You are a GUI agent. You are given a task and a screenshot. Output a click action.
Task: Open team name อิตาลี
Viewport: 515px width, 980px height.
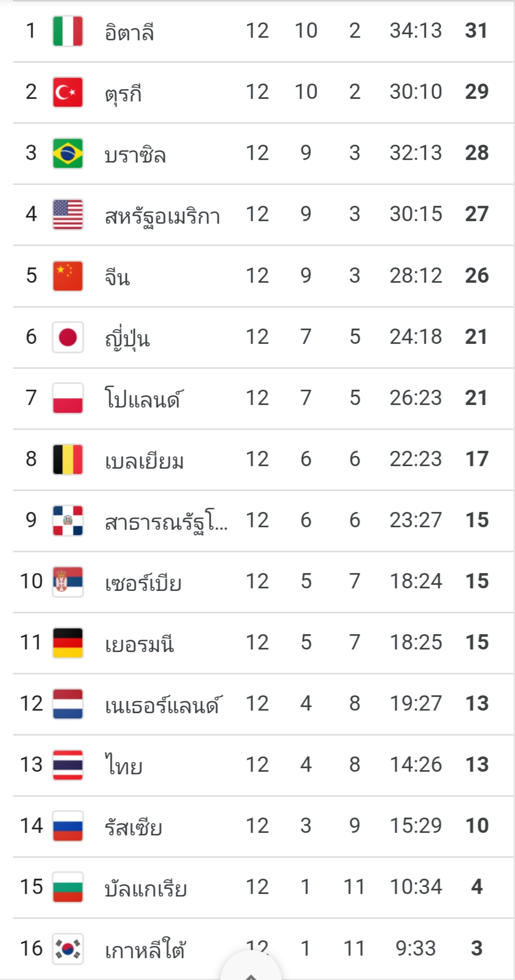click(129, 32)
